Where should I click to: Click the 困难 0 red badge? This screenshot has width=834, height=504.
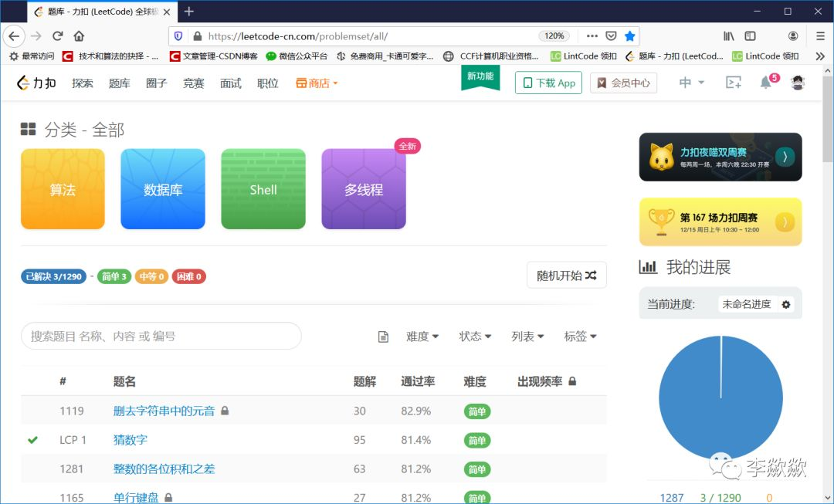click(189, 276)
